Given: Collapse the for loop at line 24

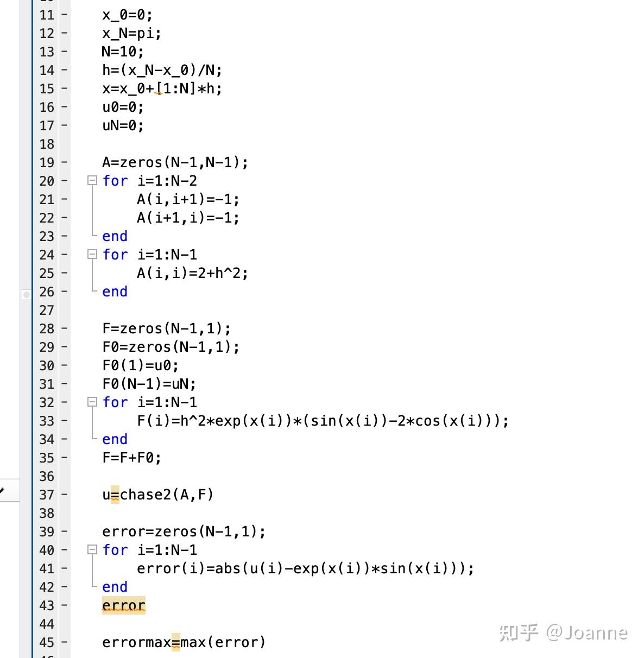Looking at the screenshot, I should pos(92,254).
